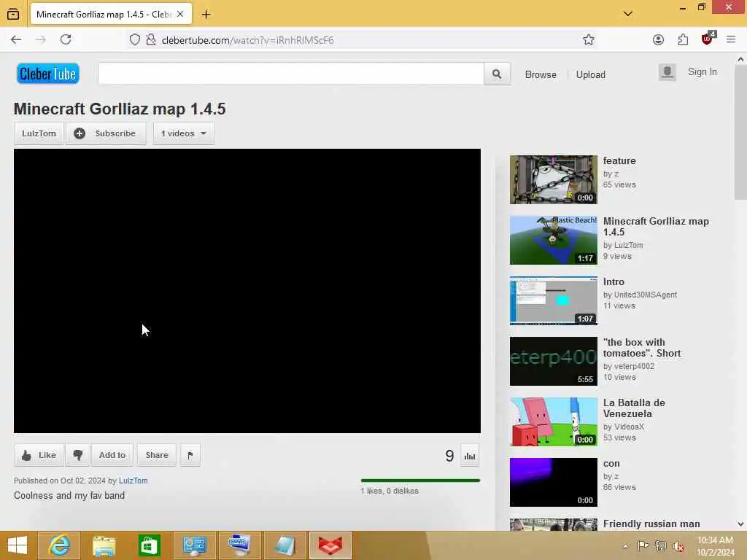Click the 'Intro' video title
747x560 pixels.
pyautogui.click(x=614, y=282)
